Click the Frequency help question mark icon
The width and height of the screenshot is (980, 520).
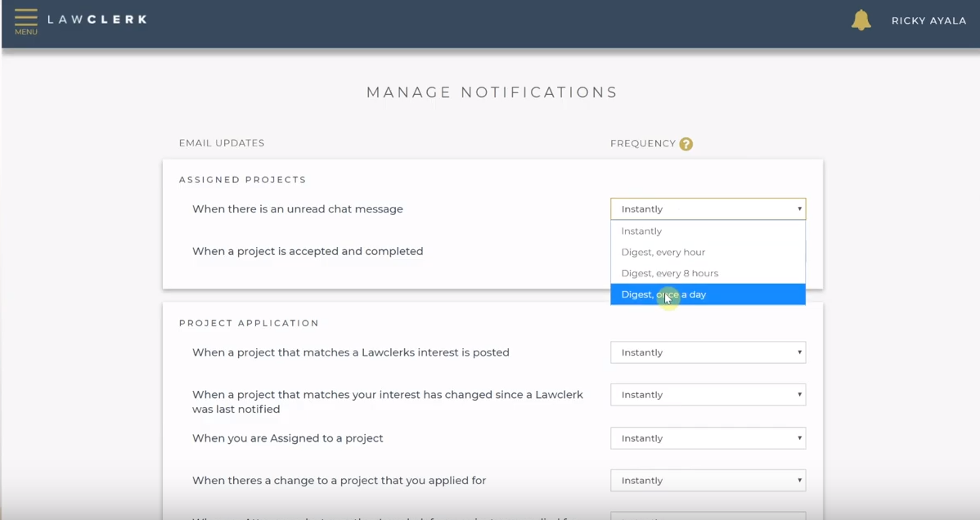click(x=686, y=144)
